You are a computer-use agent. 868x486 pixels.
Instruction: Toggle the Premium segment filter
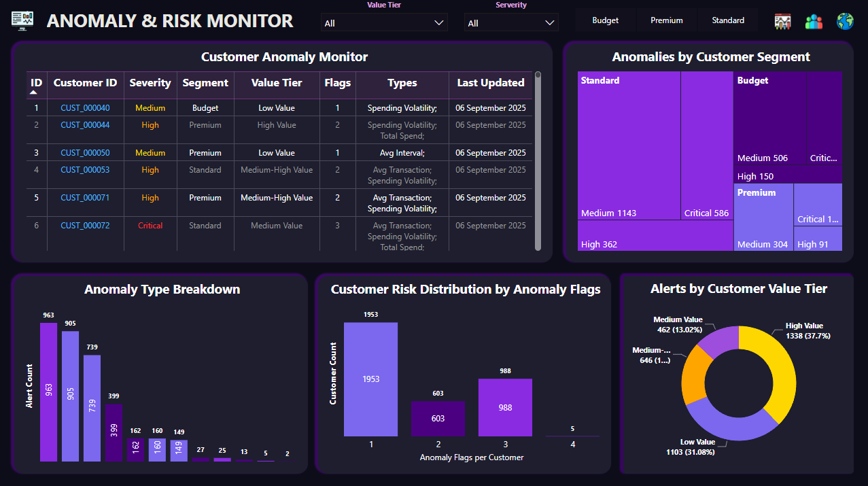666,20
